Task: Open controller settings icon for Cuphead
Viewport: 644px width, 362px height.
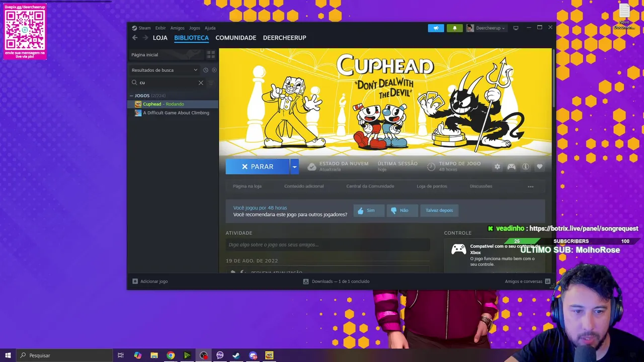Action: [511, 166]
